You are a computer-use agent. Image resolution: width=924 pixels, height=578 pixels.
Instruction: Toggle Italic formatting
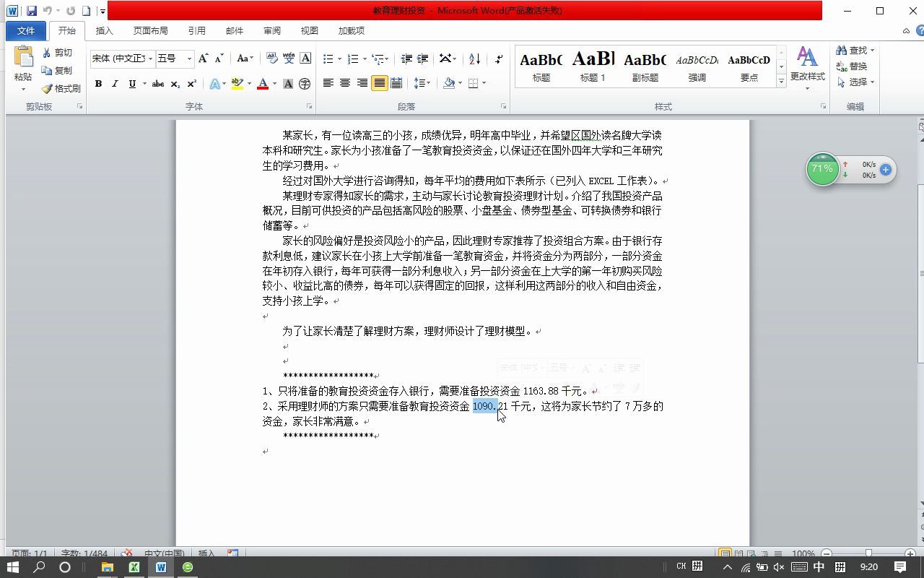[x=115, y=84]
